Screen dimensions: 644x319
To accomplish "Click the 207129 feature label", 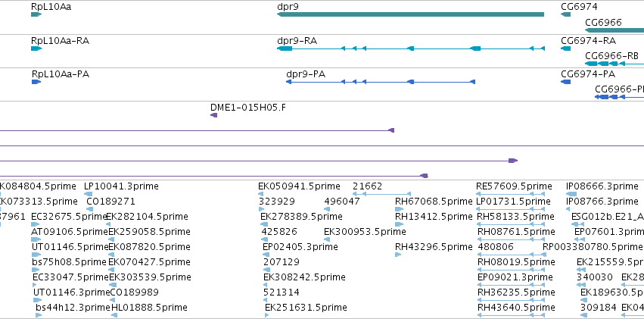I will coord(282,262).
